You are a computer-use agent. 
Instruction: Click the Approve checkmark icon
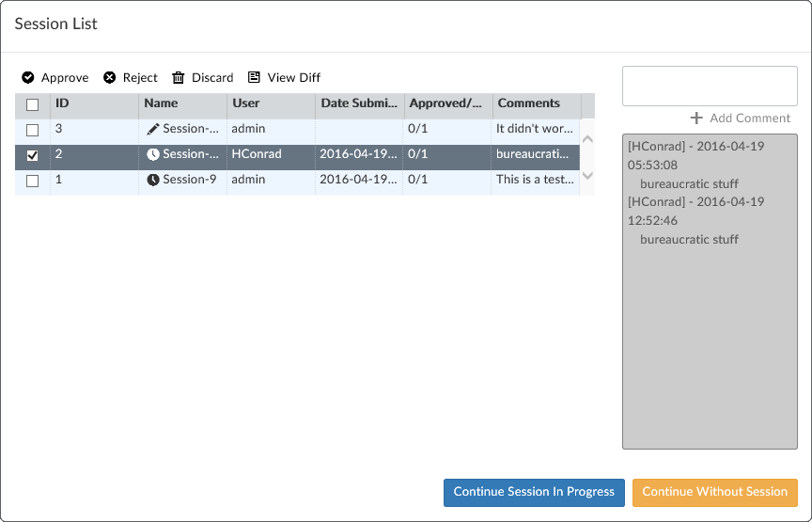pos(28,78)
